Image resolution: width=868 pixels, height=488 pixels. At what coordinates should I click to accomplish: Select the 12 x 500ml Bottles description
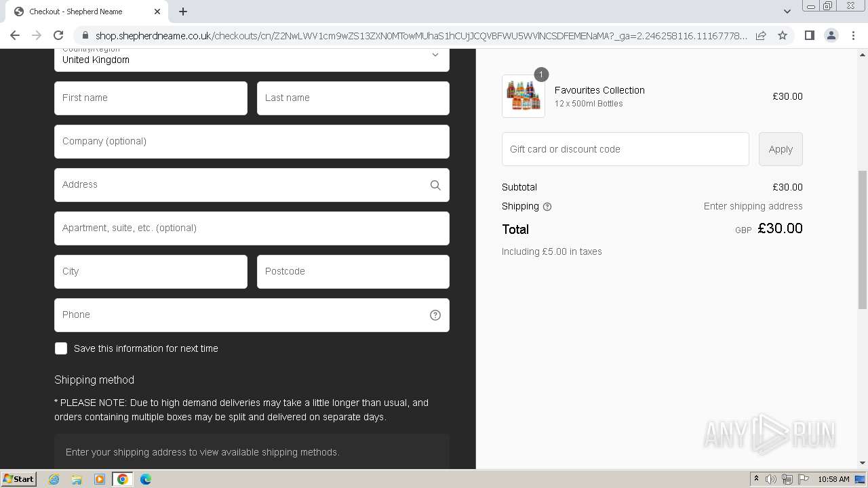pos(589,104)
